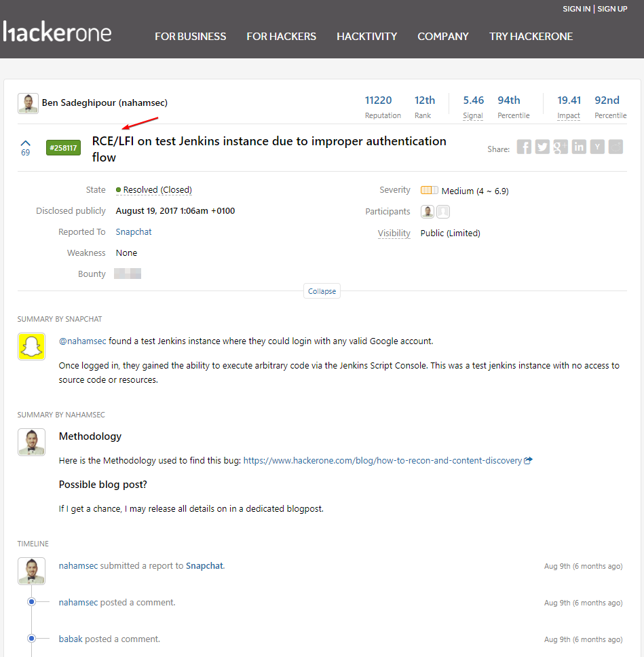Viewport: 644px width, 657px height.
Task: Open Snapchat logo in summary section
Action: [31, 347]
